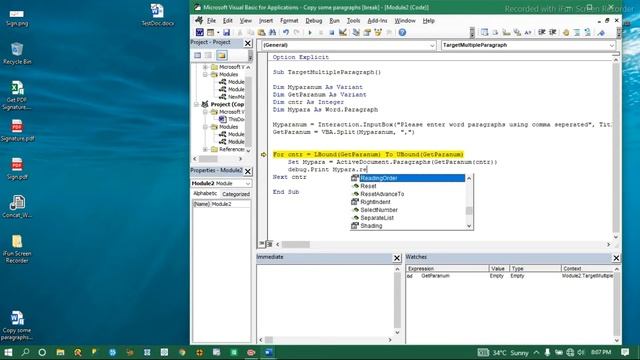This screenshot has width=640, height=360.
Task: Click the Toggle Folders icon in Project pane
Action: (x=222, y=55)
